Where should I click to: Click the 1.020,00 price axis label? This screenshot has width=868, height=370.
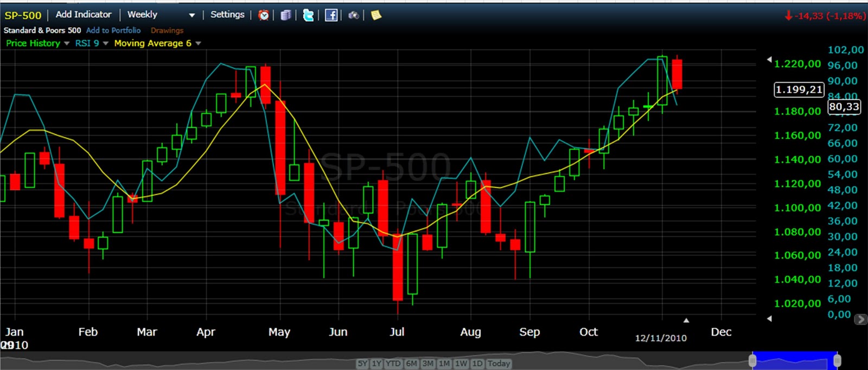(797, 303)
